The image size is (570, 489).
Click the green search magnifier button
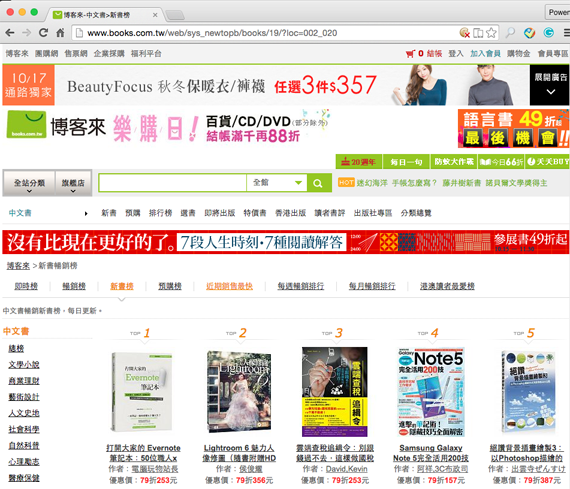319,183
